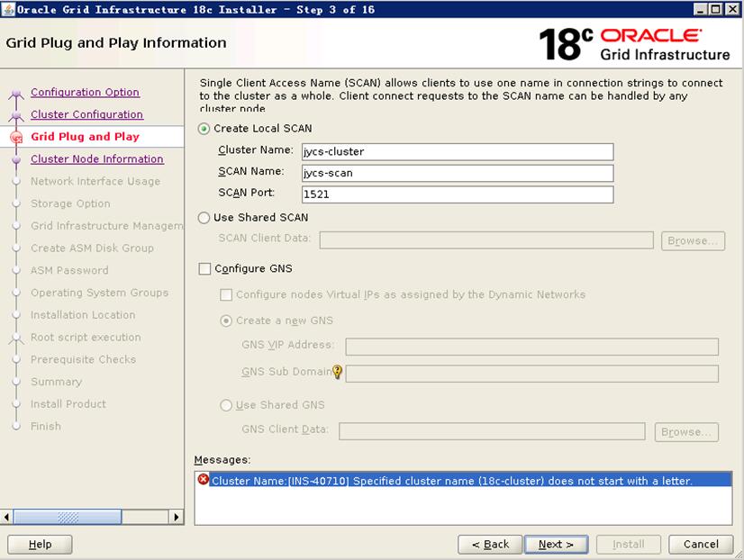Click the ASM Password step
744x560 pixels.
click(69, 270)
